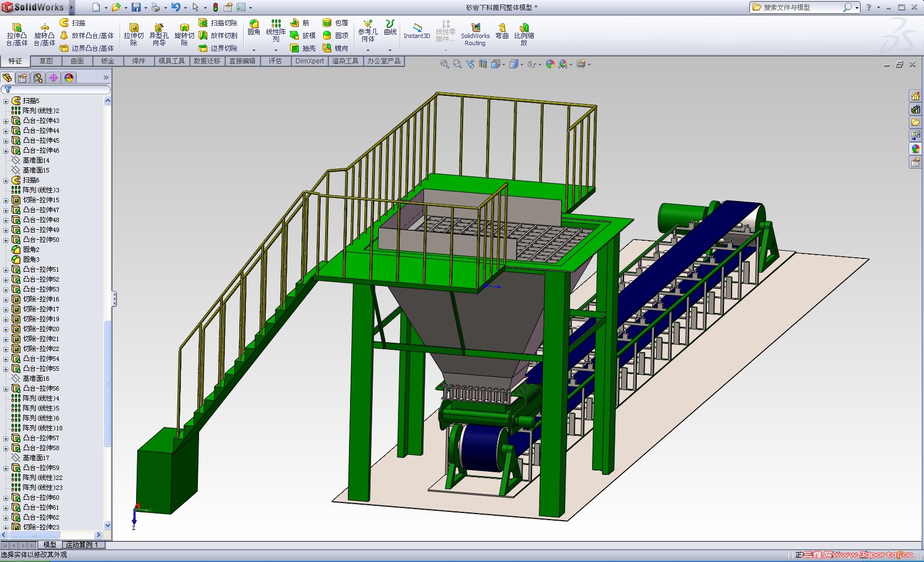Open the 弯曲 flex tool
Screen dimensions: 924x562
502,31
